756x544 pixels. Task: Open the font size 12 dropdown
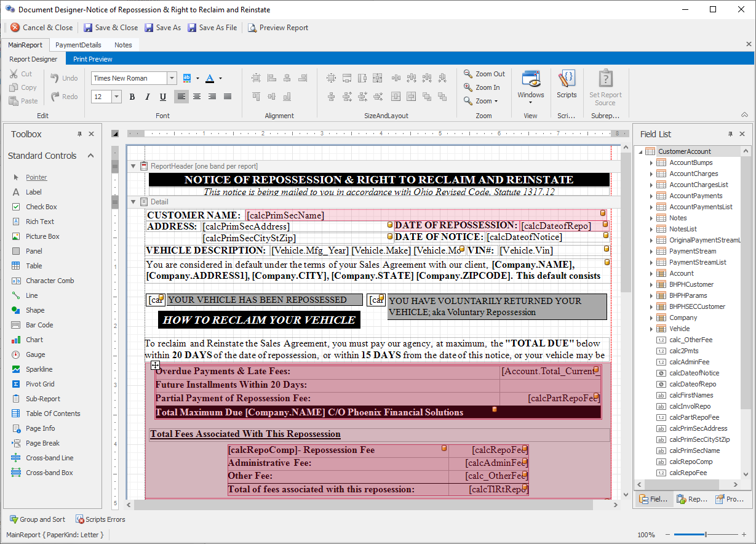pos(116,97)
